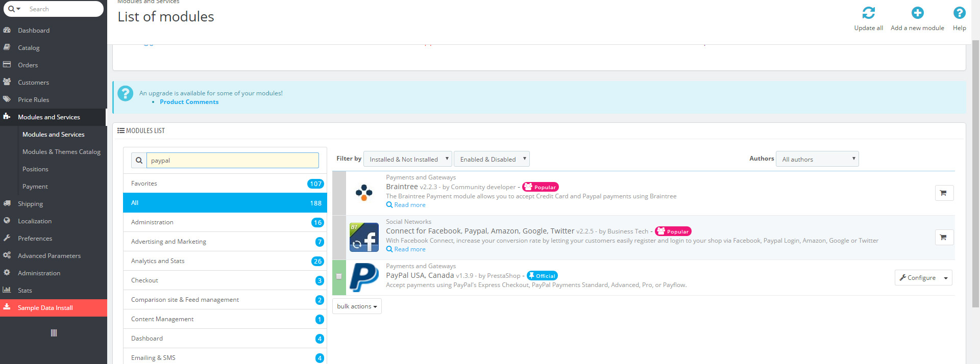Click the module search field containing paypal

pos(233,161)
